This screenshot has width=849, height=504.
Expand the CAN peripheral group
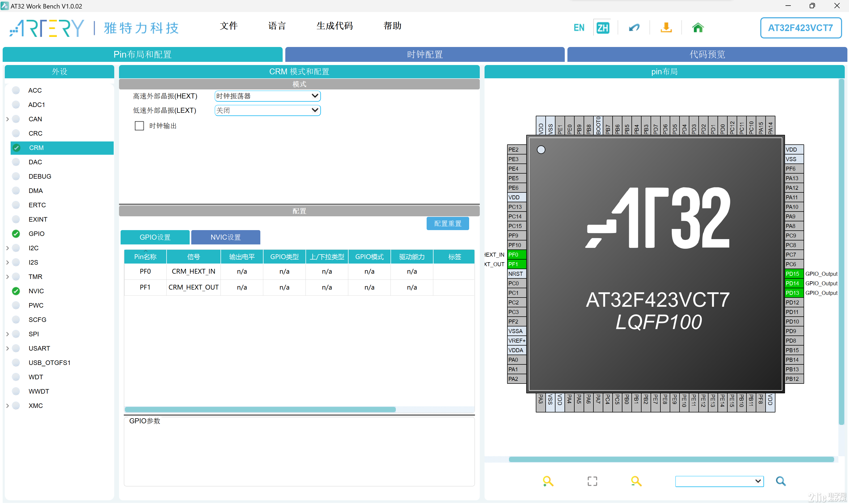point(7,119)
